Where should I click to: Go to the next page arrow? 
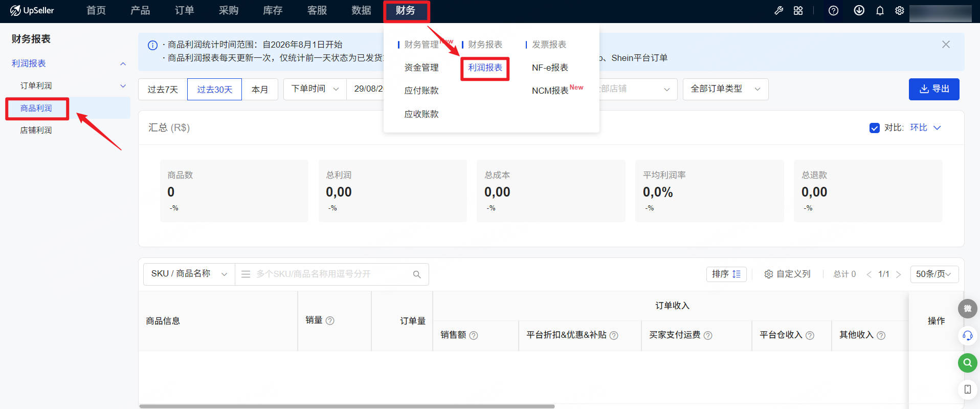[899, 274]
